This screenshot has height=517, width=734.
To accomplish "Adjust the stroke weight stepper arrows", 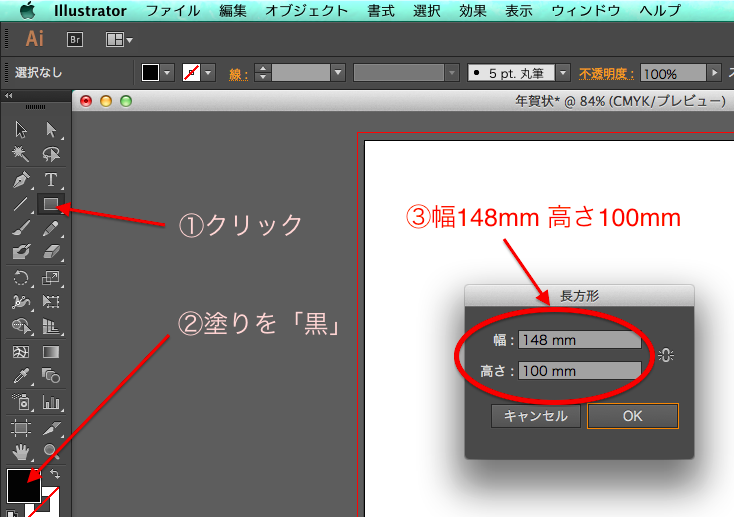I will click(263, 73).
